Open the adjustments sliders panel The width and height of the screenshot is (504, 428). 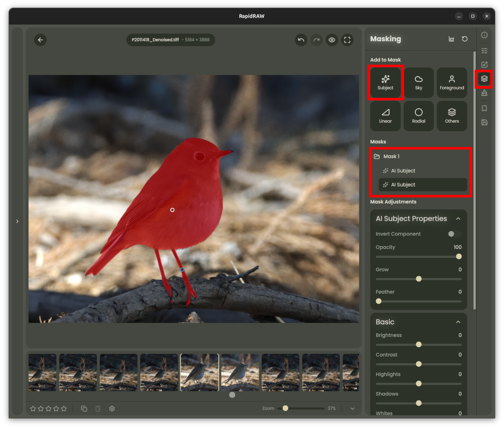[x=484, y=50]
